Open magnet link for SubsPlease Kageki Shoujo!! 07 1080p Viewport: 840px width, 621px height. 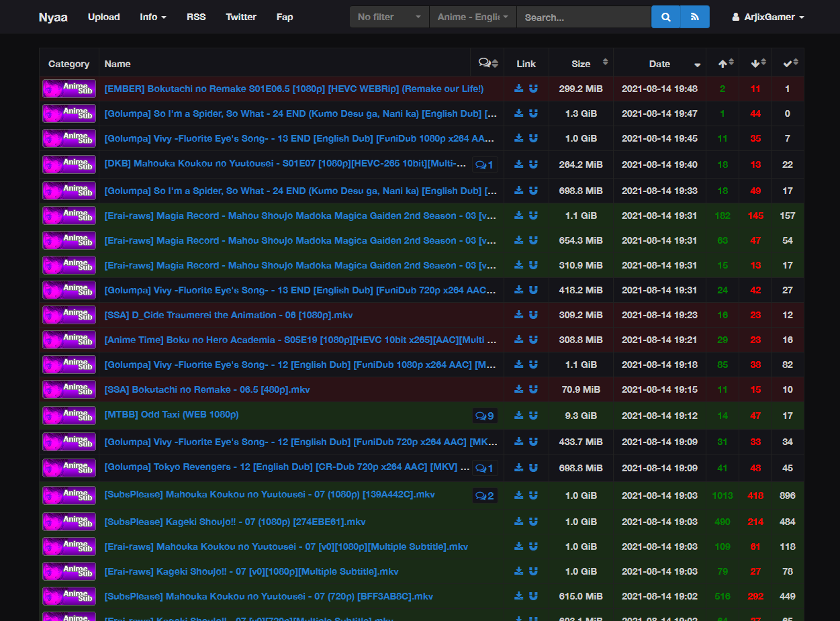[x=533, y=522]
